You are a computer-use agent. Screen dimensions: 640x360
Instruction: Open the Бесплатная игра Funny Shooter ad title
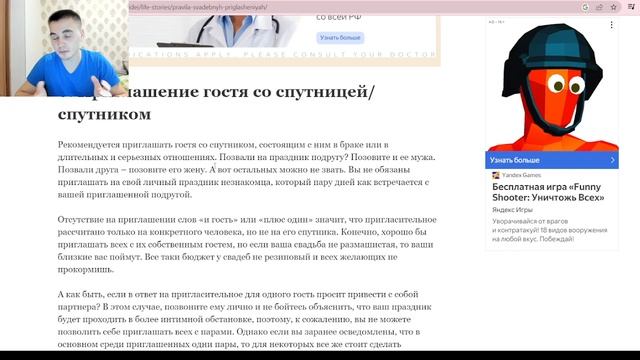pos(548,192)
